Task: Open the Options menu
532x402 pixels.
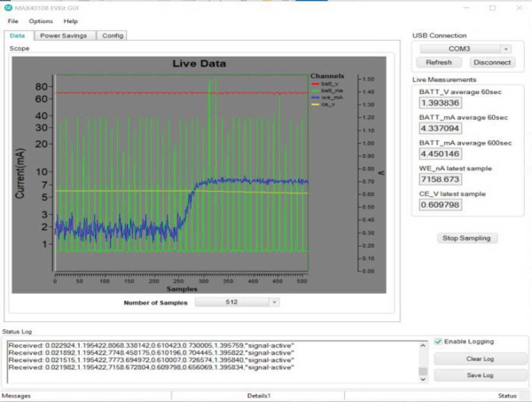Action: point(41,20)
